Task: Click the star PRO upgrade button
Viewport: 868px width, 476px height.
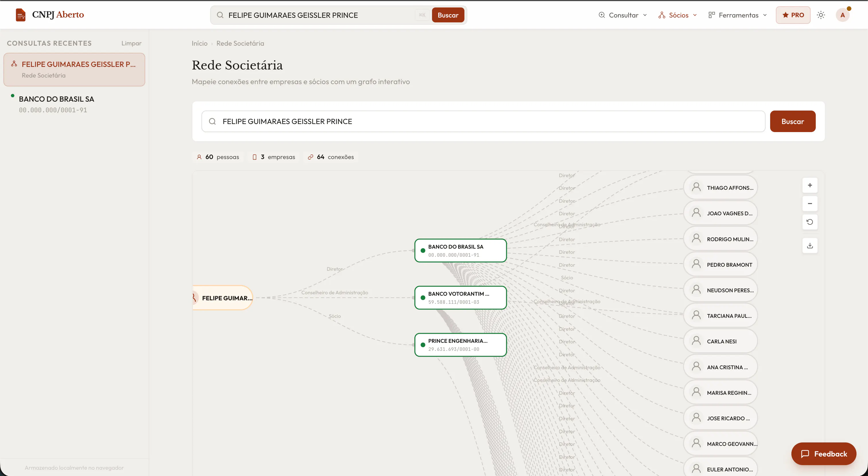Action: click(x=793, y=15)
